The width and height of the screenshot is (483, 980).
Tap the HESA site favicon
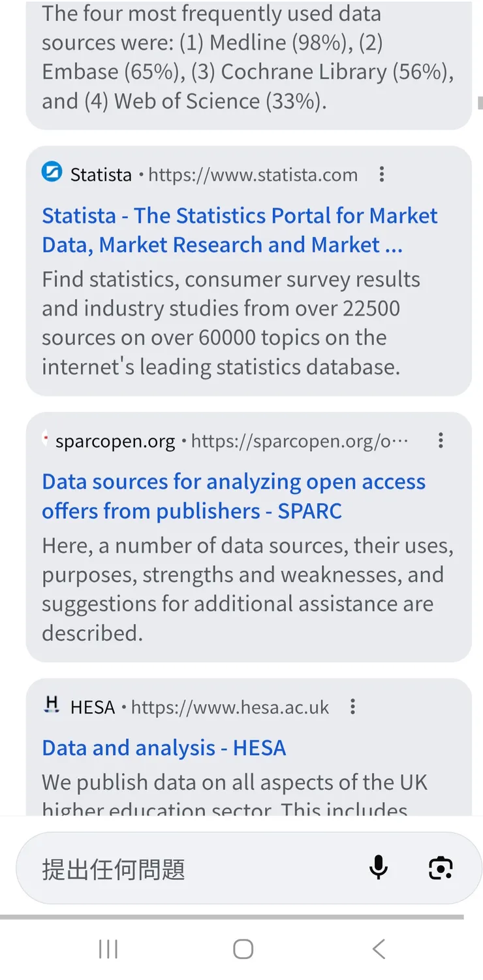point(52,706)
